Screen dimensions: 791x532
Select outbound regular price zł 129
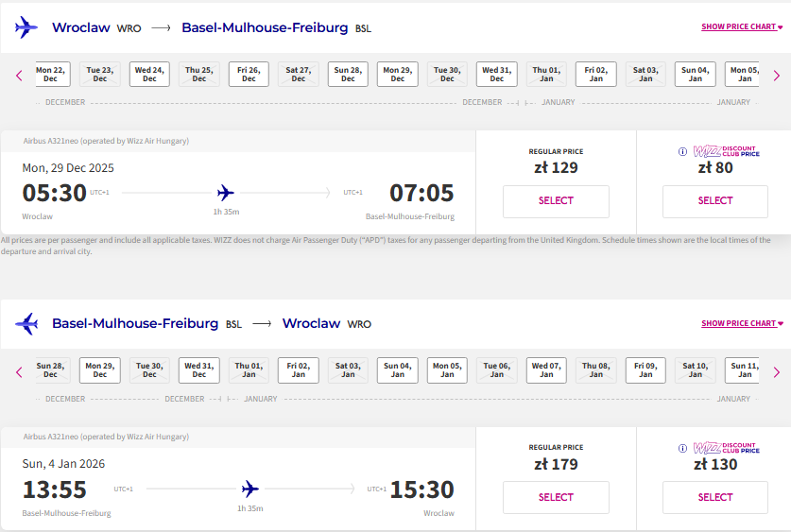pos(556,201)
